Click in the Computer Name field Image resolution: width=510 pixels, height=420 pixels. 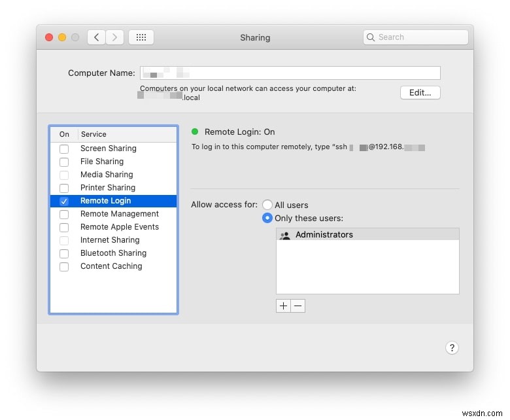point(290,73)
